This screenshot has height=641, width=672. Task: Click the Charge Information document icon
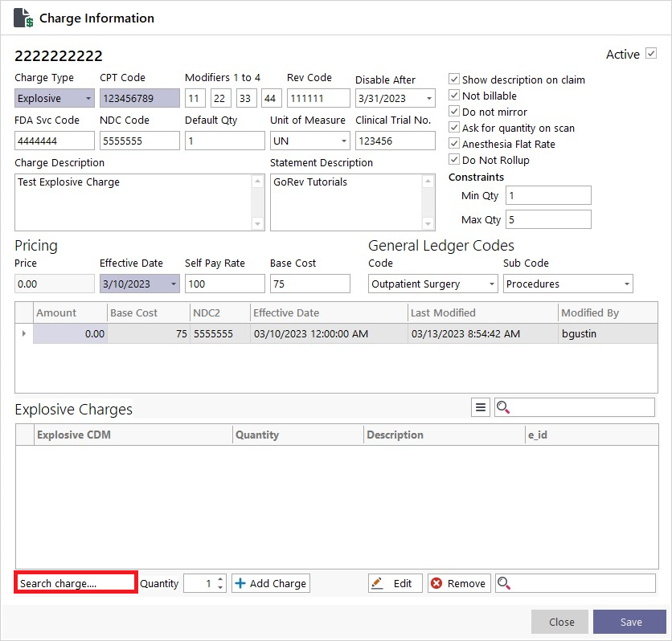click(23, 18)
